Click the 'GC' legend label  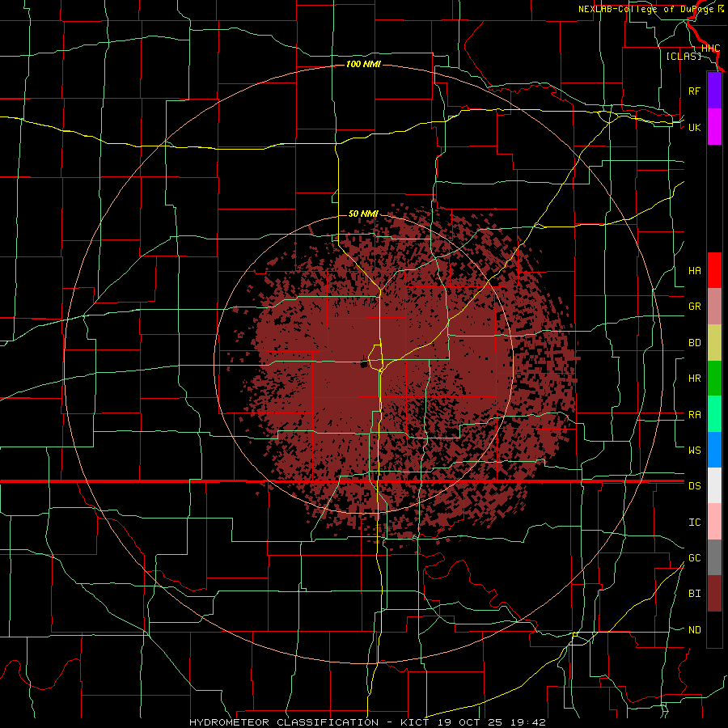tap(695, 558)
